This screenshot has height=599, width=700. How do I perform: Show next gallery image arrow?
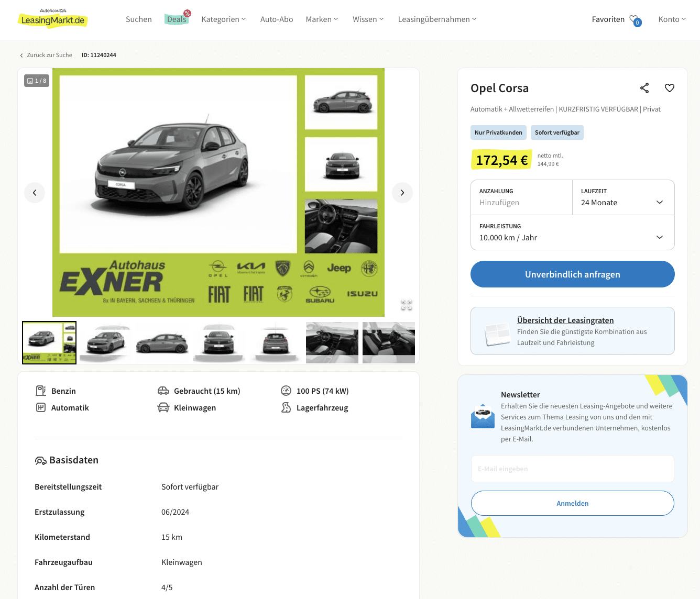[x=402, y=193]
